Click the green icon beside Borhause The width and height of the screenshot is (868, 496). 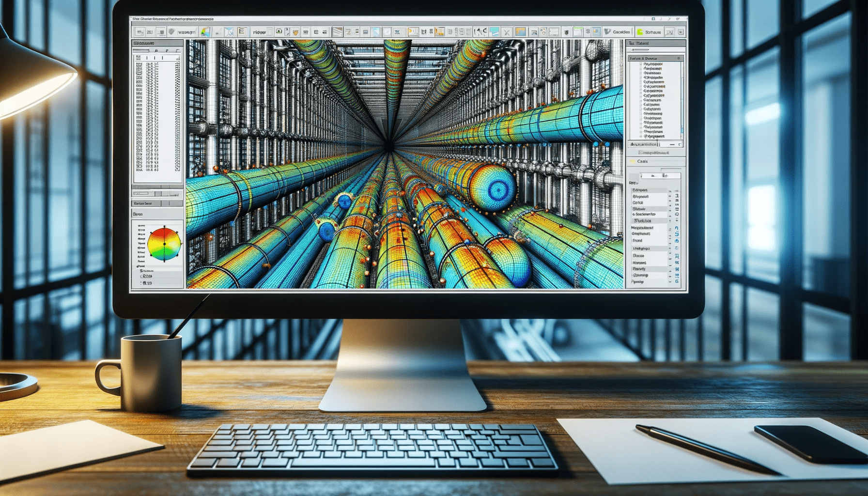point(640,32)
